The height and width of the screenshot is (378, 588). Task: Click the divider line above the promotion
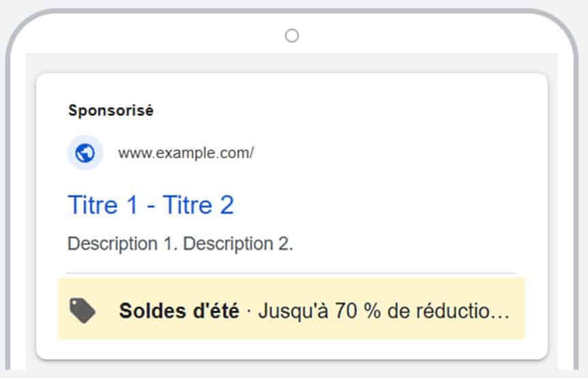292,274
